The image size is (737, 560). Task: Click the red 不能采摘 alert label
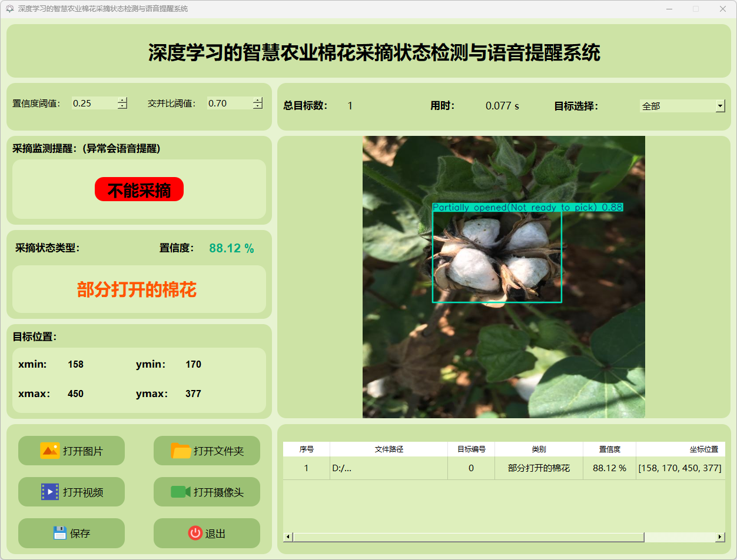click(x=140, y=189)
